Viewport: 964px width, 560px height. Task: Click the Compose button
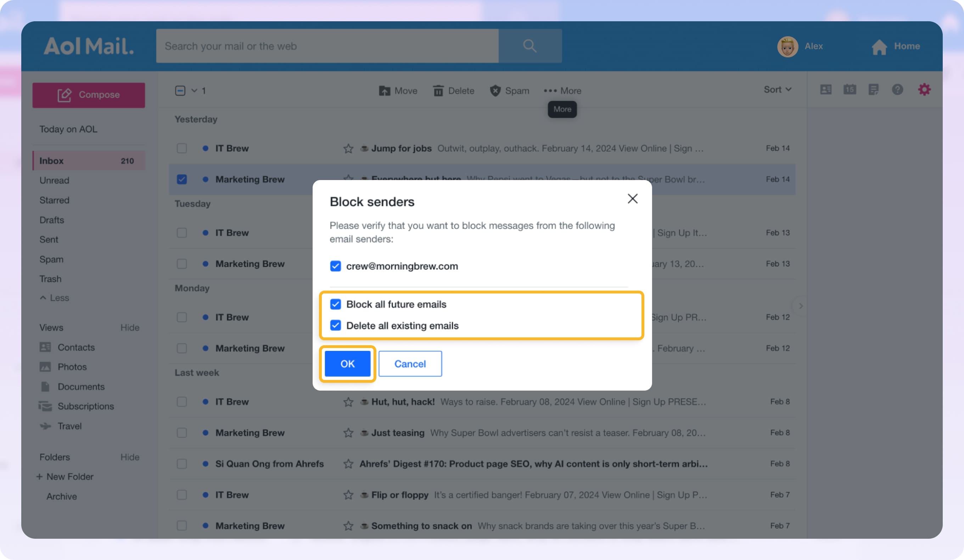89,95
